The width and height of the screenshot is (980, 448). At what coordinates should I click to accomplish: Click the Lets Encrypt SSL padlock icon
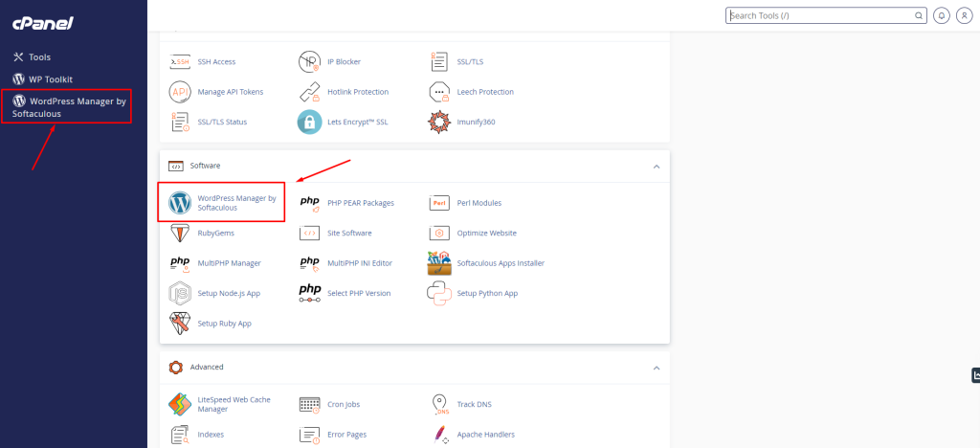coord(309,122)
